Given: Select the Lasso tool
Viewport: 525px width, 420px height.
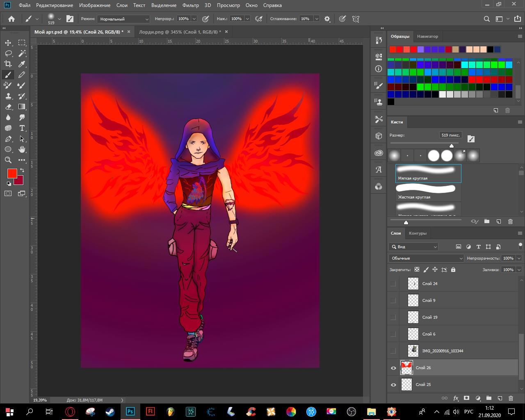Looking at the screenshot, I should [8, 53].
